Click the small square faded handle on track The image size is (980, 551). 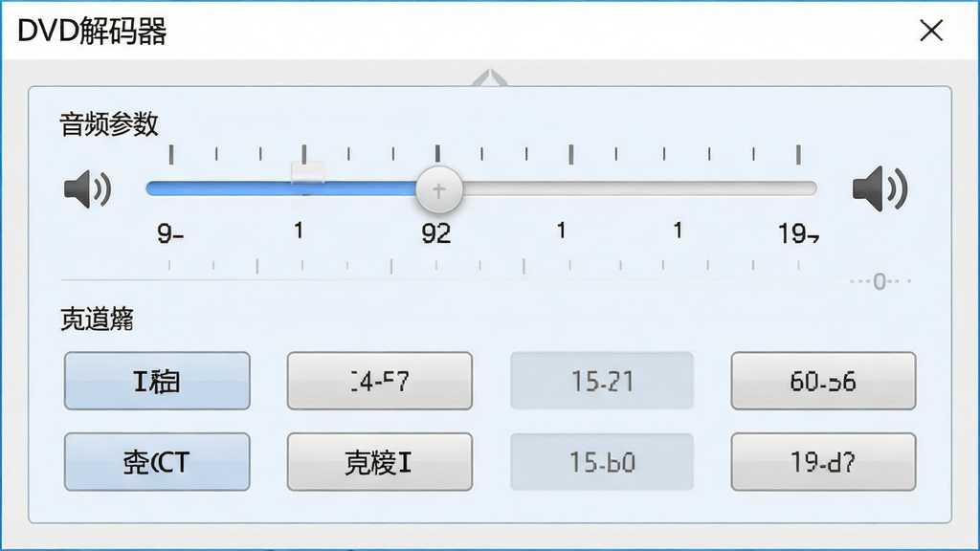(x=308, y=173)
